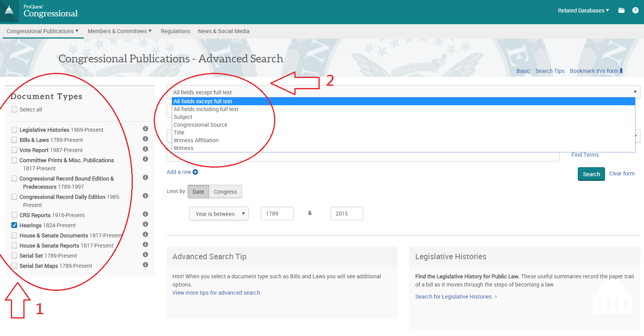The width and height of the screenshot is (644, 336).
Task: Check Legislative Histories 1969-Present
Action: click(x=14, y=130)
